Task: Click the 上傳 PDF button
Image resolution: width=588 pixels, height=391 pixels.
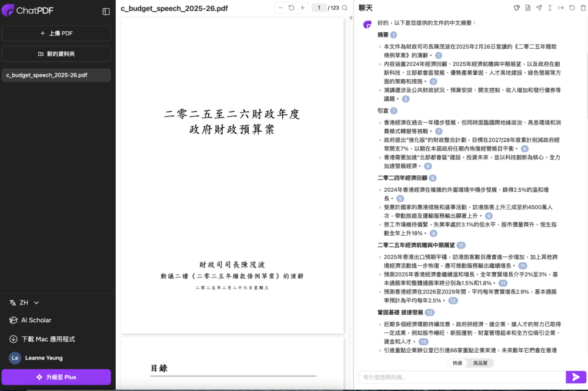Action: 56,32
